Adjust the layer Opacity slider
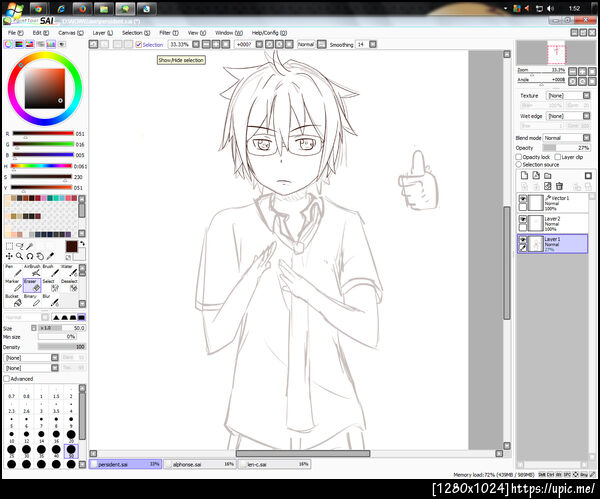This screenshot has height=499, width=600. click(566, 148)
